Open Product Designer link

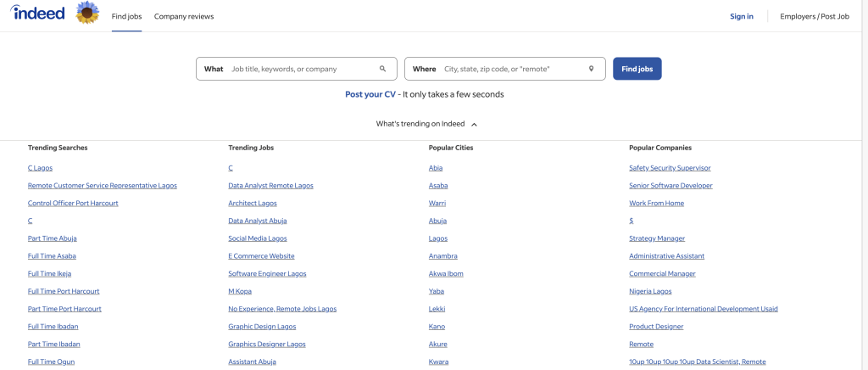656,326
